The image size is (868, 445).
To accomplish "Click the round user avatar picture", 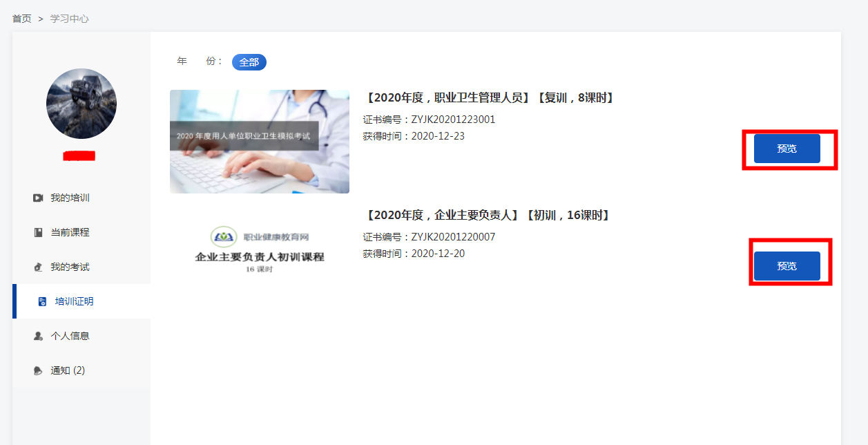I will (x=81, y=104).
